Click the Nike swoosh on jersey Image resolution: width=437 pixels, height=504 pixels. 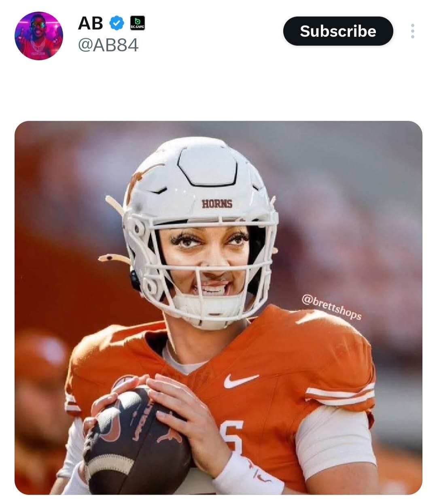[x=241, y=381]
